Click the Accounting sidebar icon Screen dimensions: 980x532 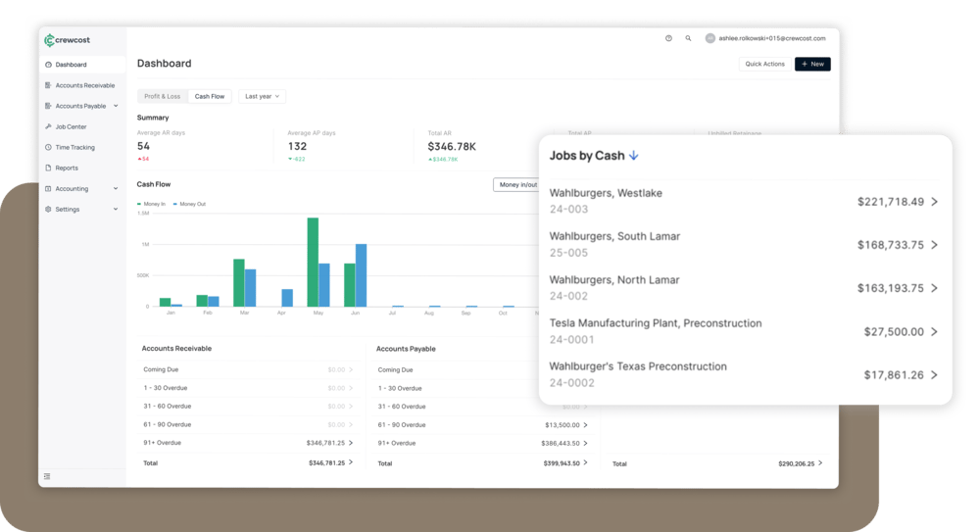pos(48,188)
